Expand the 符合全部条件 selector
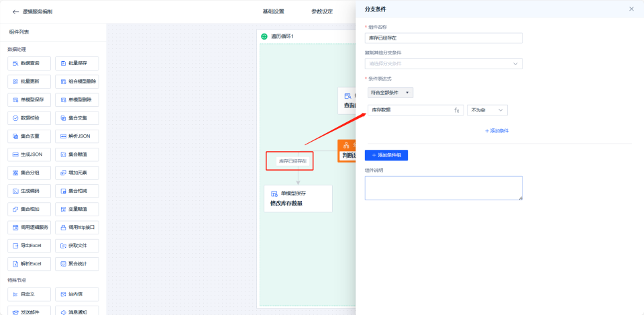The width and height of the screenshot is (644, 315). coord(390,93)
